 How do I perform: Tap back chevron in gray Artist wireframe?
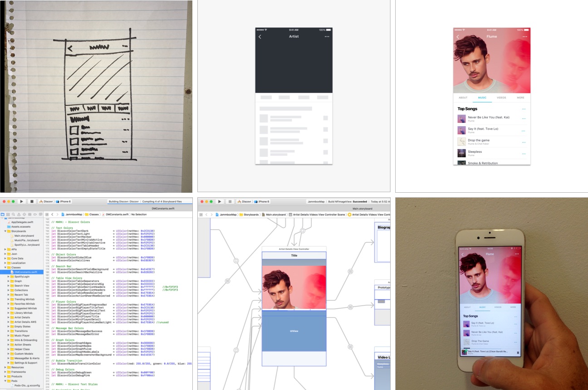[260, 37]
